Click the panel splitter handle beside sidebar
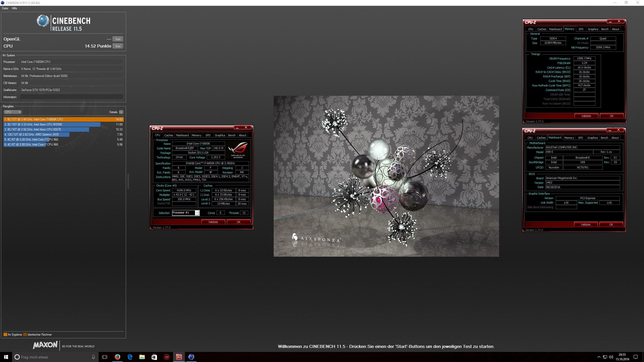This screenshot has height=362, width=644. click(x=128, y=181)
